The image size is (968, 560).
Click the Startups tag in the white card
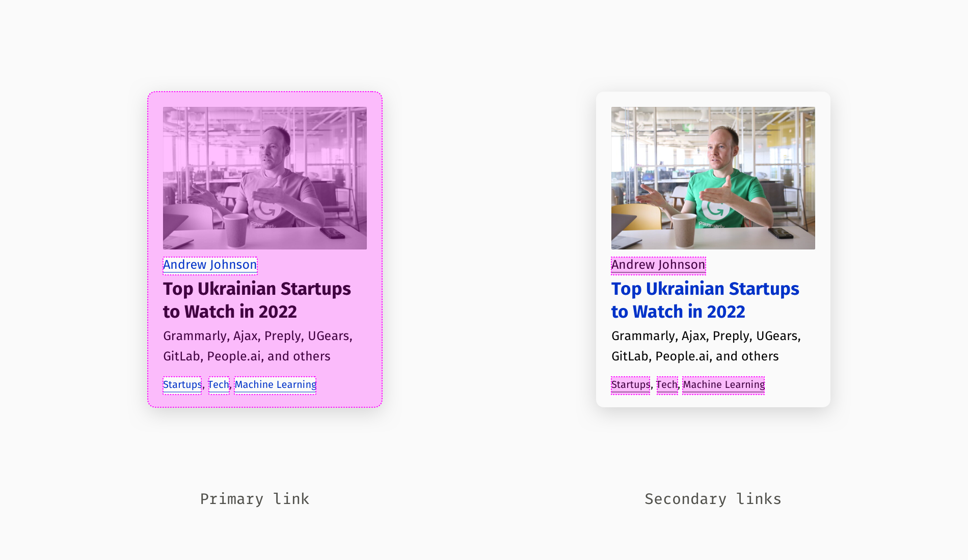tap(630, 385)
